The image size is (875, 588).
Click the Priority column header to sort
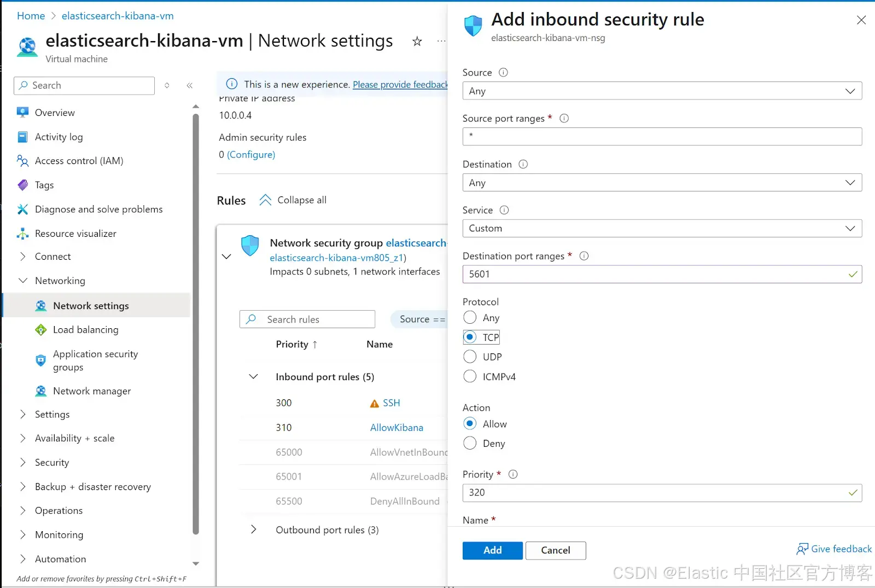[x=296, y=344]
